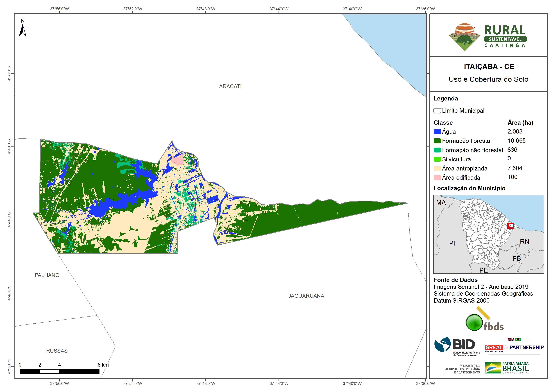The height and width of the screenshot is (392, 555).
Task: Click the JAGUARUANA municipality label
Action: coord(306,296)
